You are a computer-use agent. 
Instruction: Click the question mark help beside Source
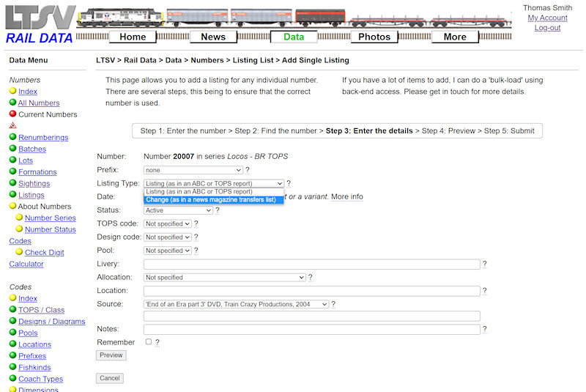[x=334, y=304]
